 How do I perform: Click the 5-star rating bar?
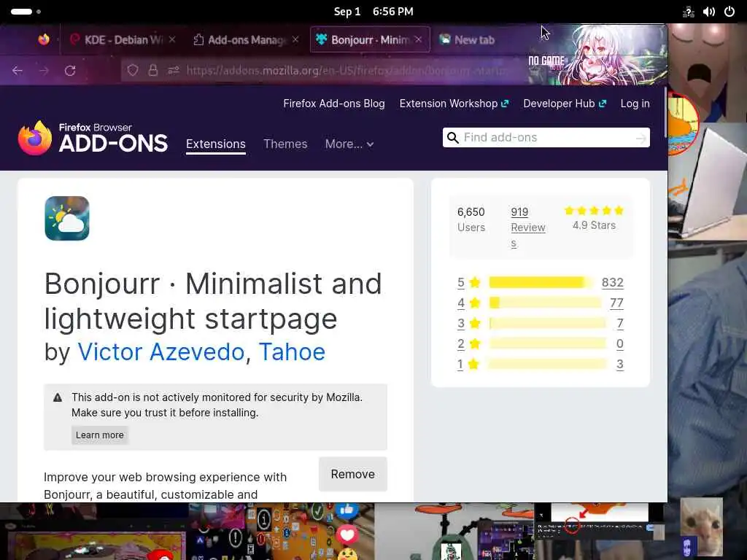click(541, 282)
